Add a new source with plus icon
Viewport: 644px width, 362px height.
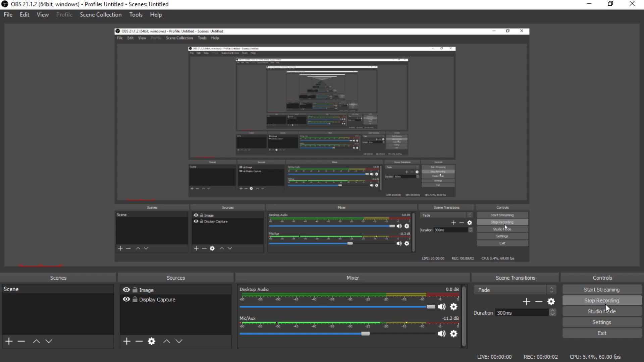coord(127,341)
